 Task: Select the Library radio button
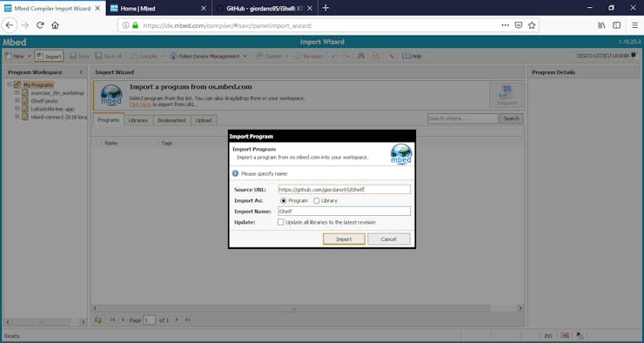coord(316,201)
